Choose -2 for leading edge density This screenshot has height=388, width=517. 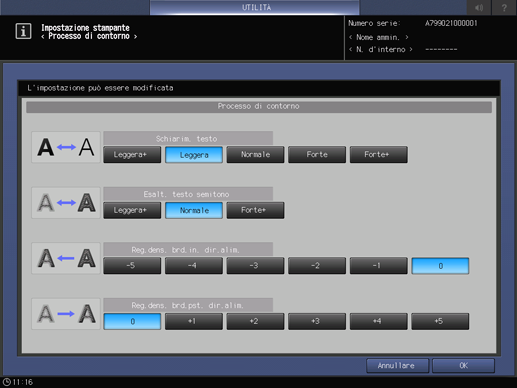point(317,266)
